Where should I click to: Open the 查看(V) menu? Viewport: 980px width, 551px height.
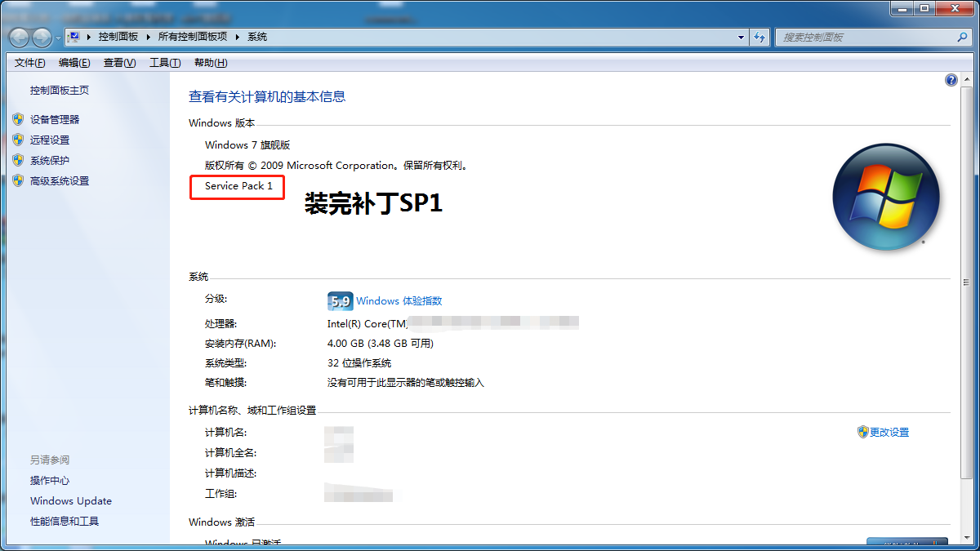tap(119, 63)
